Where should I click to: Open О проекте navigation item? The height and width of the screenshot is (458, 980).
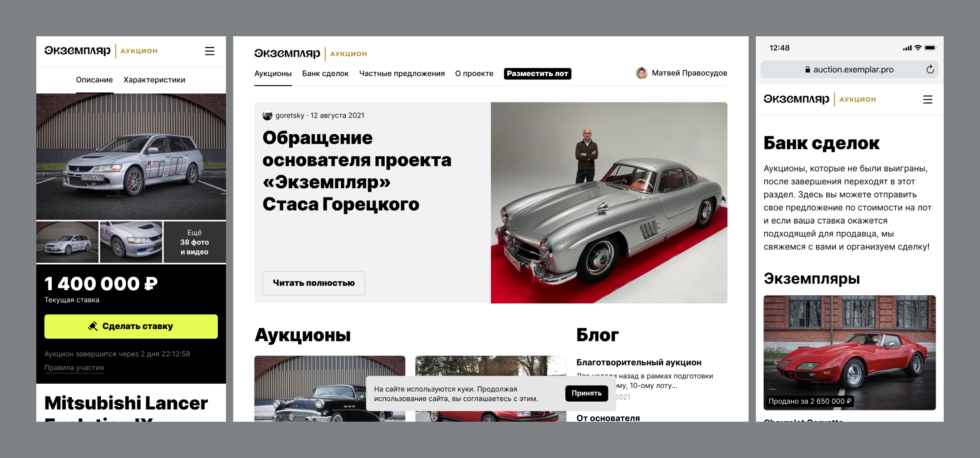[474, 73]
